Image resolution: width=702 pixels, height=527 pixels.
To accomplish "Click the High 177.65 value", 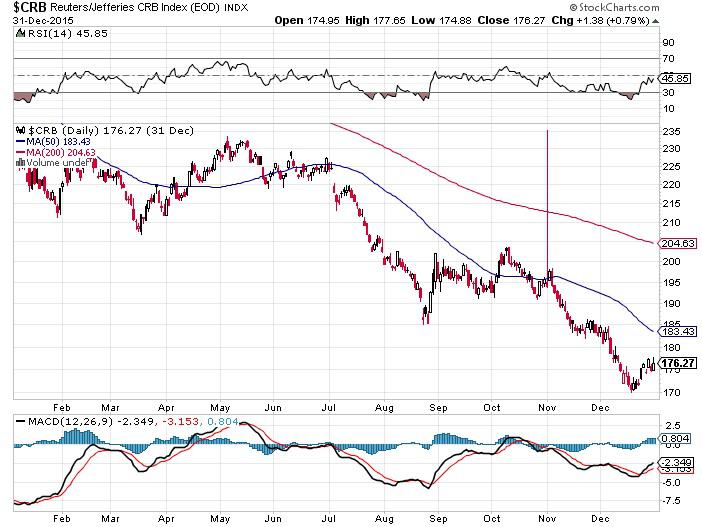I will coord(375,21).
